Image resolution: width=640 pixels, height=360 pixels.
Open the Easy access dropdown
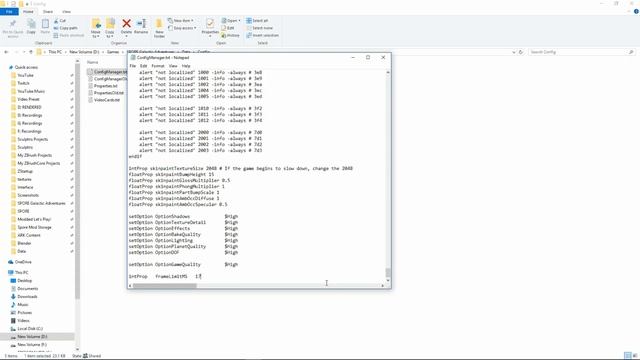click(x=182, y=28)
